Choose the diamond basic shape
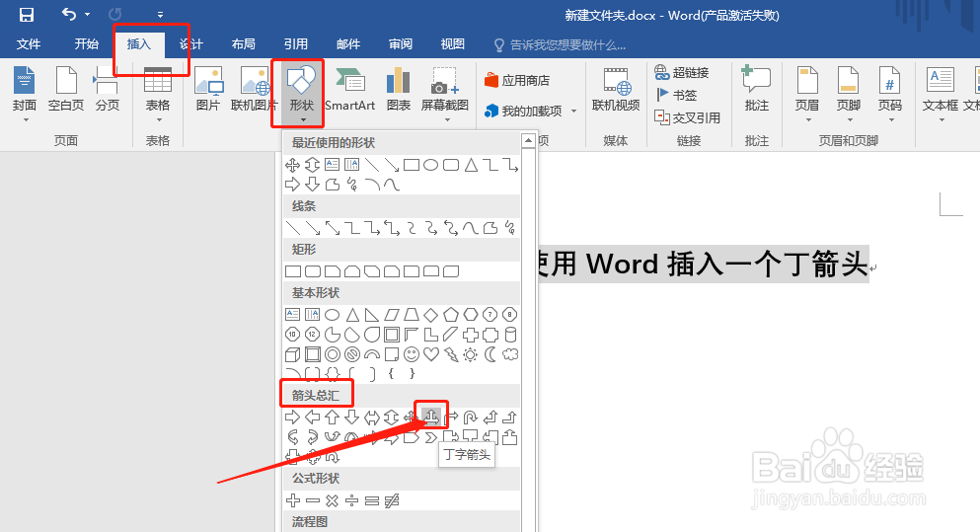This screenshot has height=532, width=980. [431, 315]
